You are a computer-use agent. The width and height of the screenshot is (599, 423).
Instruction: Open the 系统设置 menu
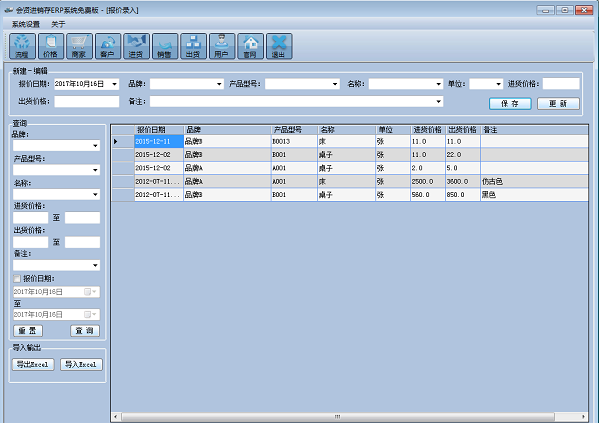26,24
